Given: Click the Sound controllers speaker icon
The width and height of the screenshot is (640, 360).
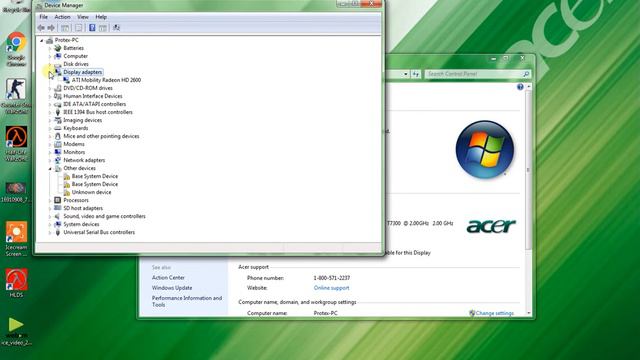Looking at the screenshot, I should (x=58, y=216).
